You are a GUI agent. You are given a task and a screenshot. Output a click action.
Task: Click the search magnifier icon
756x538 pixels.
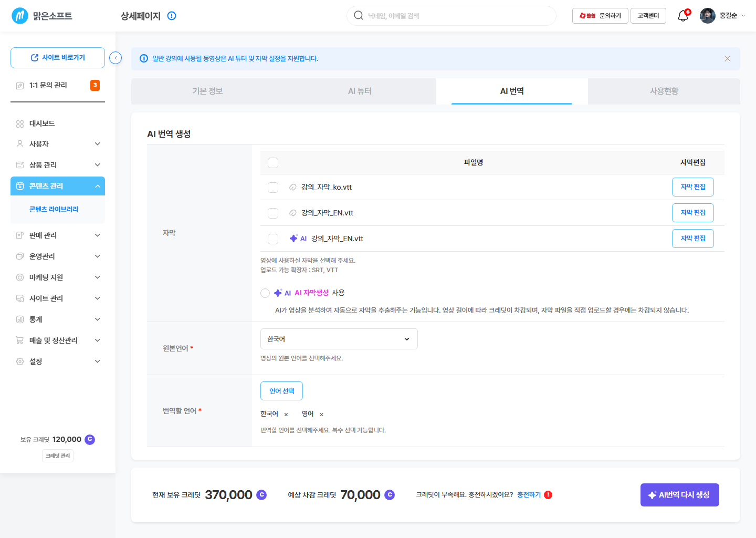[359, 15]
